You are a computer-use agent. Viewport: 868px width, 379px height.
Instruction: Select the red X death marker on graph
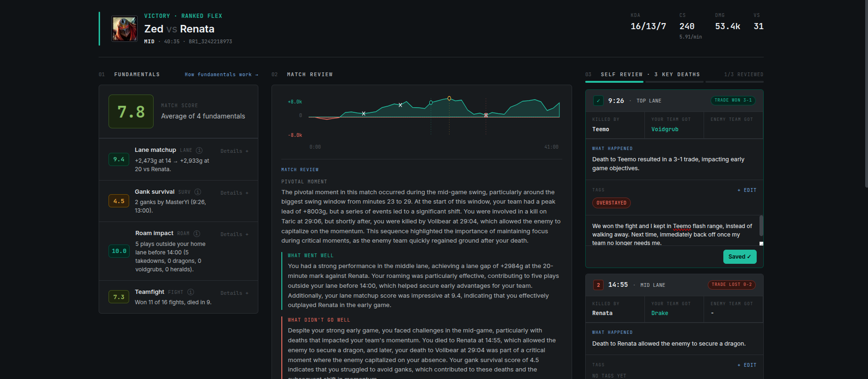point(486,115)
